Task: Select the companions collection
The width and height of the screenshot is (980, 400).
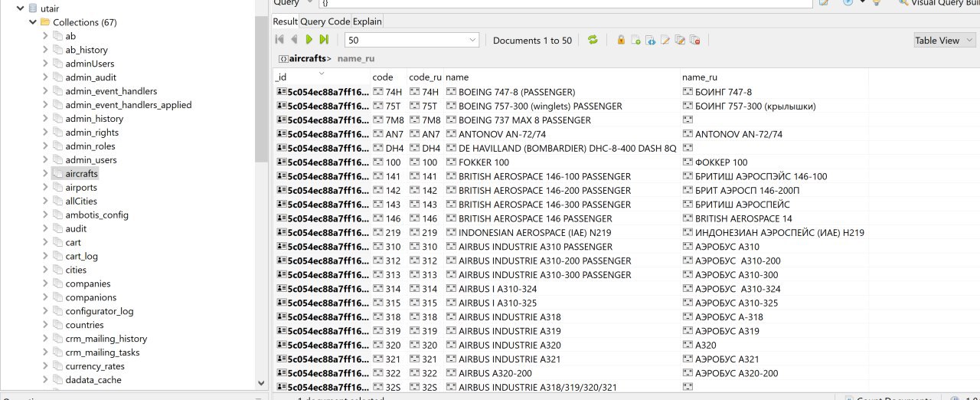Action: tap(91, 297)
